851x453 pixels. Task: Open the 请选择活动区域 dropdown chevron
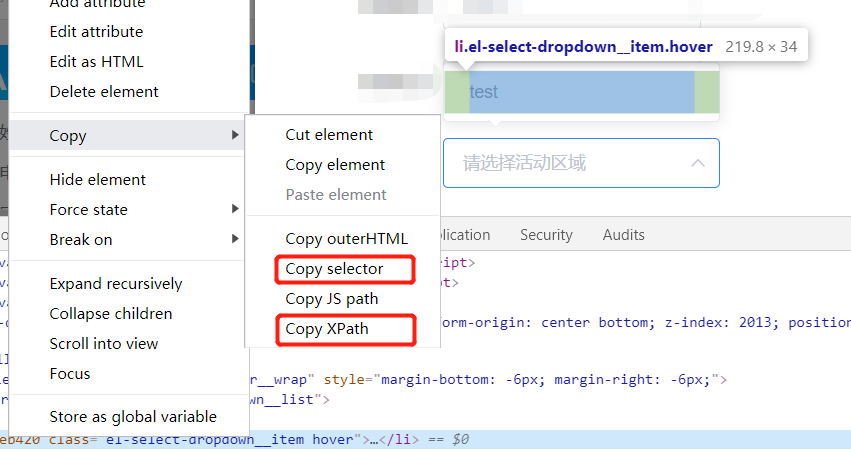tap(698, 163)
